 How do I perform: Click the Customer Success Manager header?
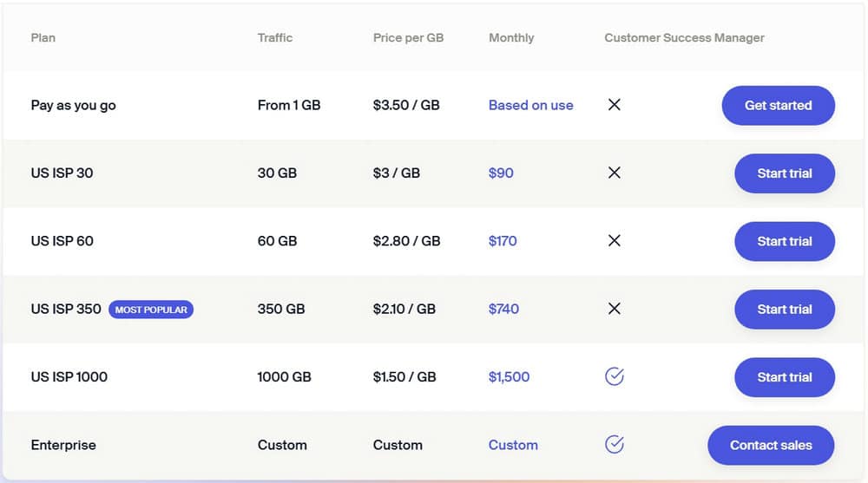(x=684, y=37)
